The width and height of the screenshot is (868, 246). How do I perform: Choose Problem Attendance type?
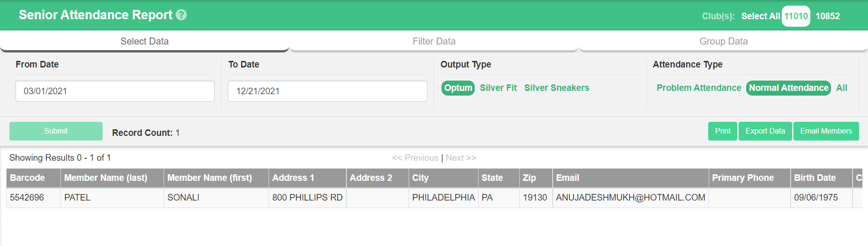click(x=699, y=88)
